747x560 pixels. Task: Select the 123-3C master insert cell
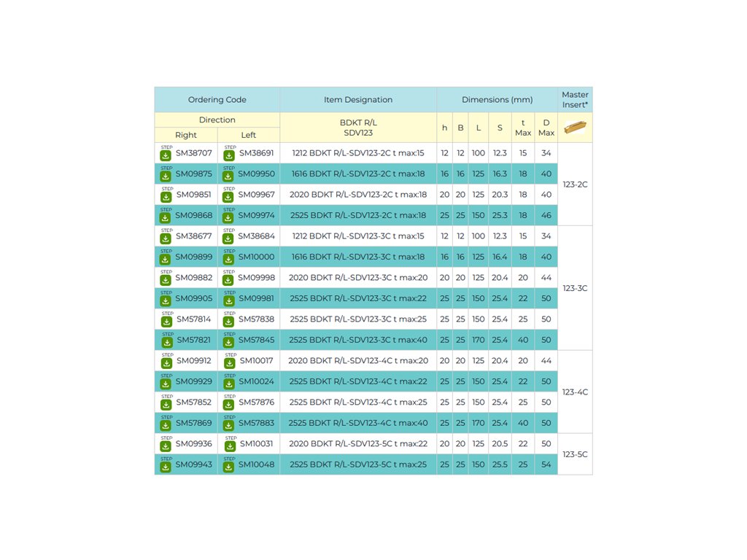[x=575, y=288]
